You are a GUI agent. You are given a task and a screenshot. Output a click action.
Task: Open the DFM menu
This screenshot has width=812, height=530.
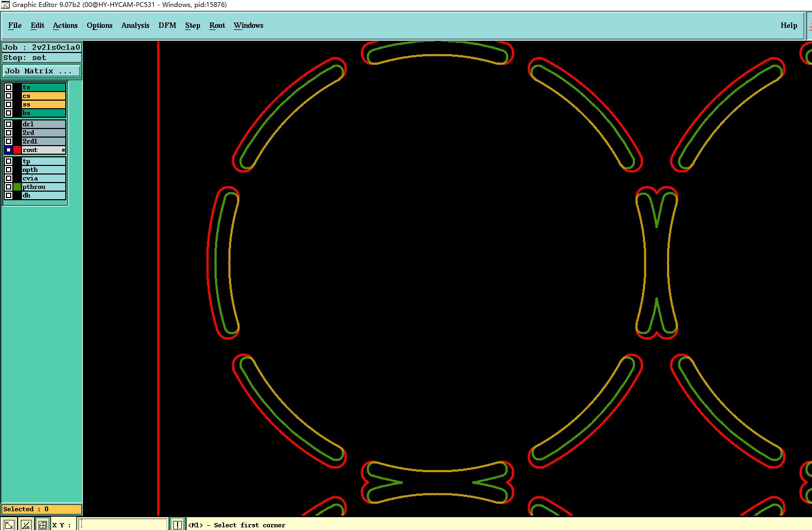(167, 25)
